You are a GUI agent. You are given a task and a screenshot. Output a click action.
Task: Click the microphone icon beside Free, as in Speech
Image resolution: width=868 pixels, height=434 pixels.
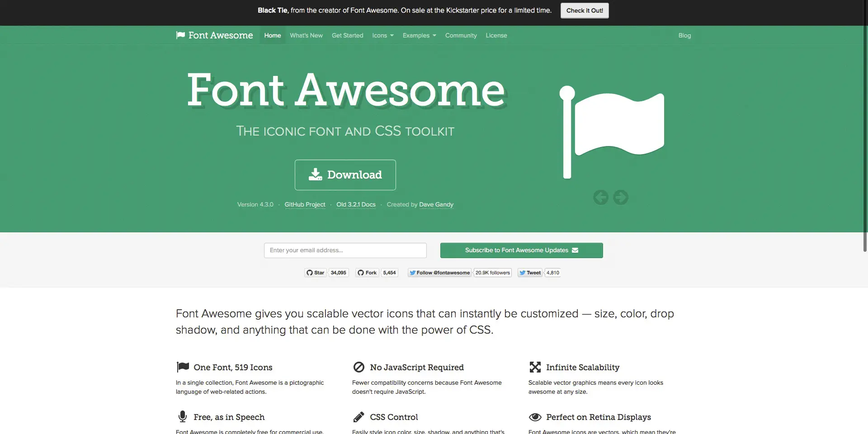(183, 416)
